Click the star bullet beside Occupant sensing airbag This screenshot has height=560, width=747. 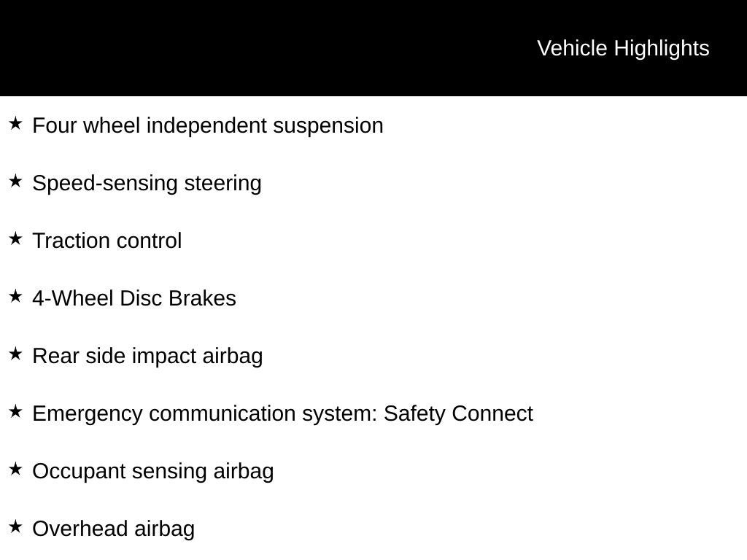(x=15, y=470)
